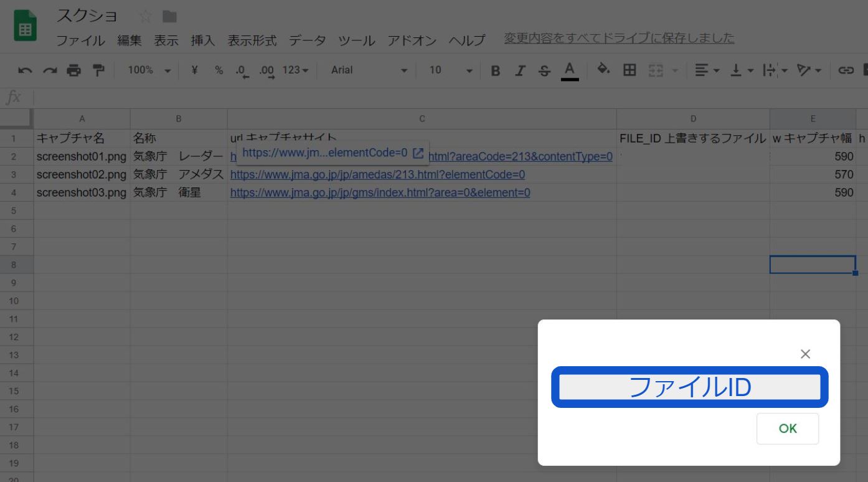Click the スクショ document title
Screen dimensions: 868x482
pyautogui.click(x=87, y=16)
